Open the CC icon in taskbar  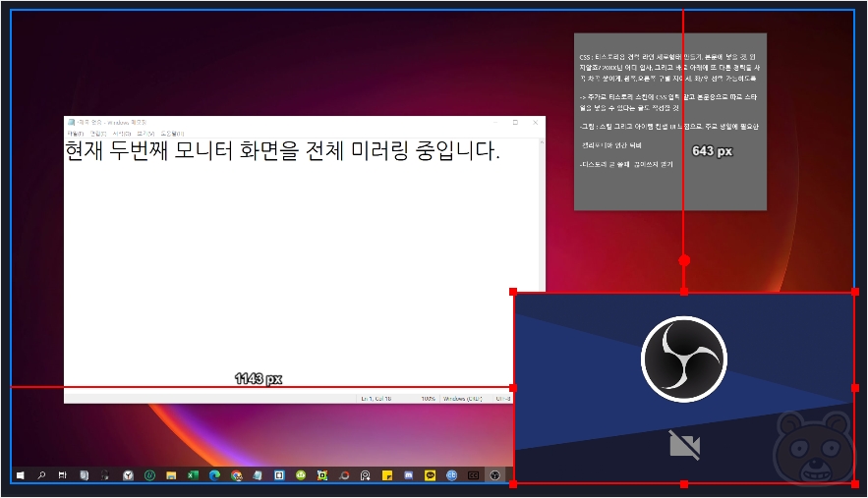click(x=473, y=475)
